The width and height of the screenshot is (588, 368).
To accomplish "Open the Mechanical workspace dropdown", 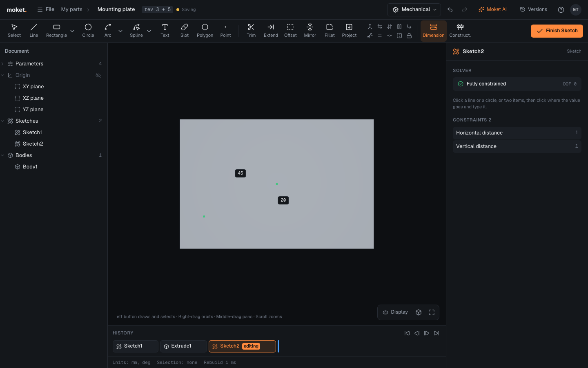I will (414, 10).
